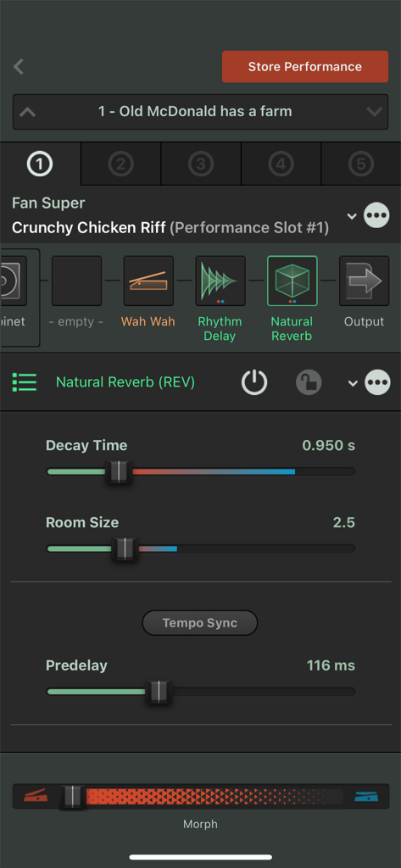Click the Predelay value 116 ms
This screenshot has width=401, height=868.
coord(331,665)
